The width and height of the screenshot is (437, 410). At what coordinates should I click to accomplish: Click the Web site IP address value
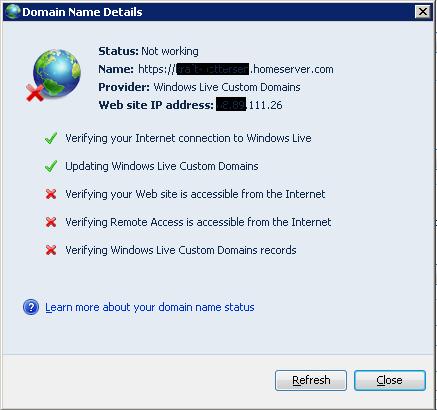pyautogui.click(x=249, y=105)
